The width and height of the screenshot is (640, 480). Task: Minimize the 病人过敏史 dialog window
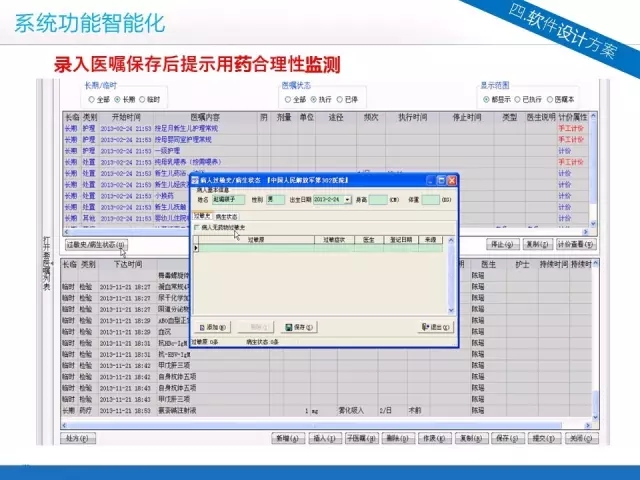[x=429, y=181]
